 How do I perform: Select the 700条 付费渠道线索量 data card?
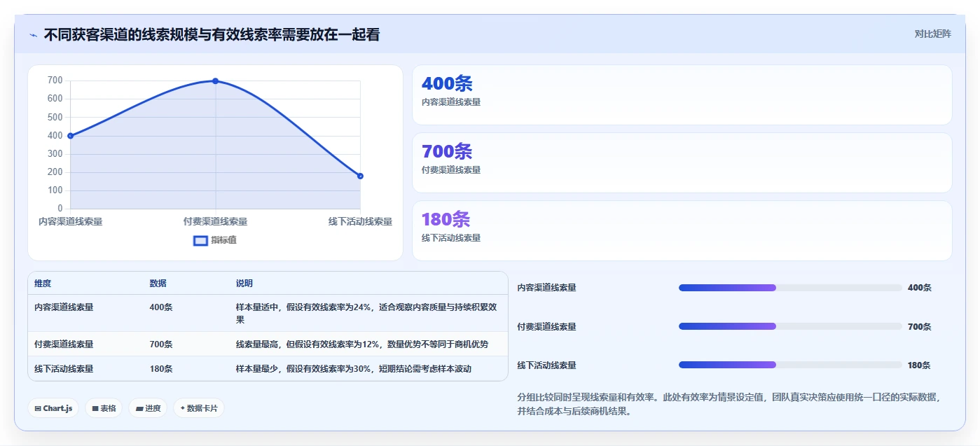pos(682,162)
